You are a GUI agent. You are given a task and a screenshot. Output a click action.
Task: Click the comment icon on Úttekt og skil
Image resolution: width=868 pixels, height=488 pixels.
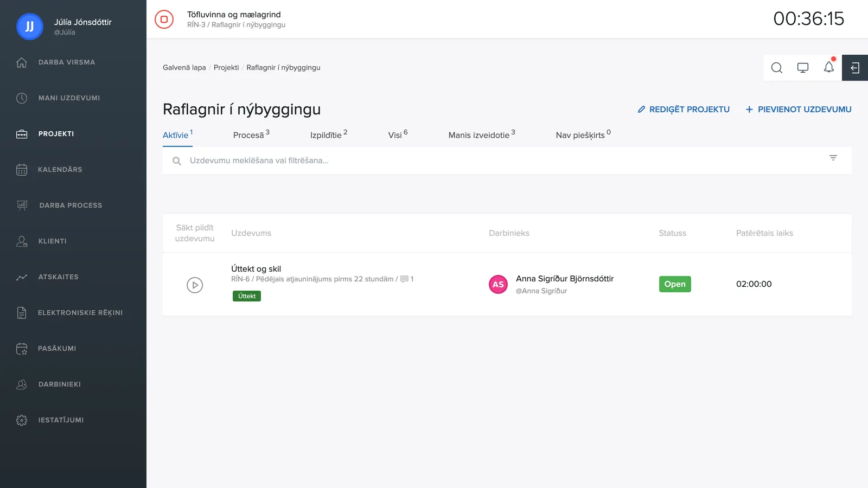click(404, 279)
